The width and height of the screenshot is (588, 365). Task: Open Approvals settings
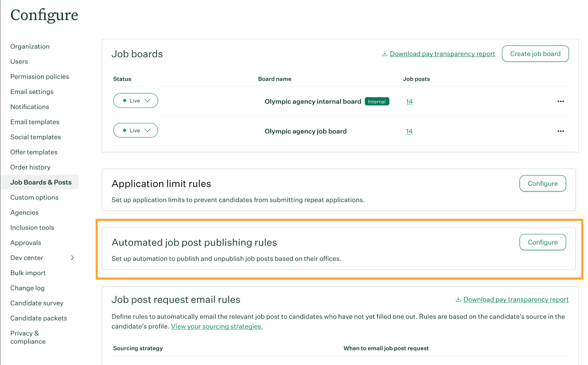coord(26,243)
